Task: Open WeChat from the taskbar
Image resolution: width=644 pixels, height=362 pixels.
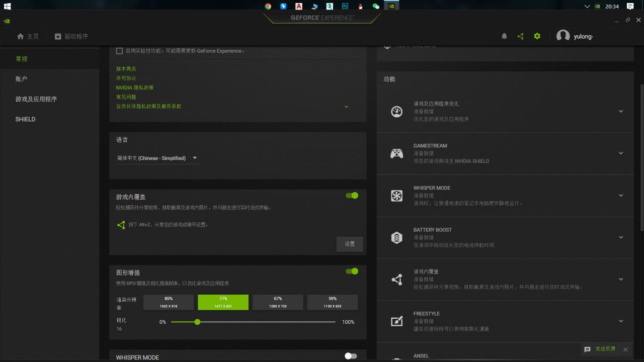Action: point(375,6)
